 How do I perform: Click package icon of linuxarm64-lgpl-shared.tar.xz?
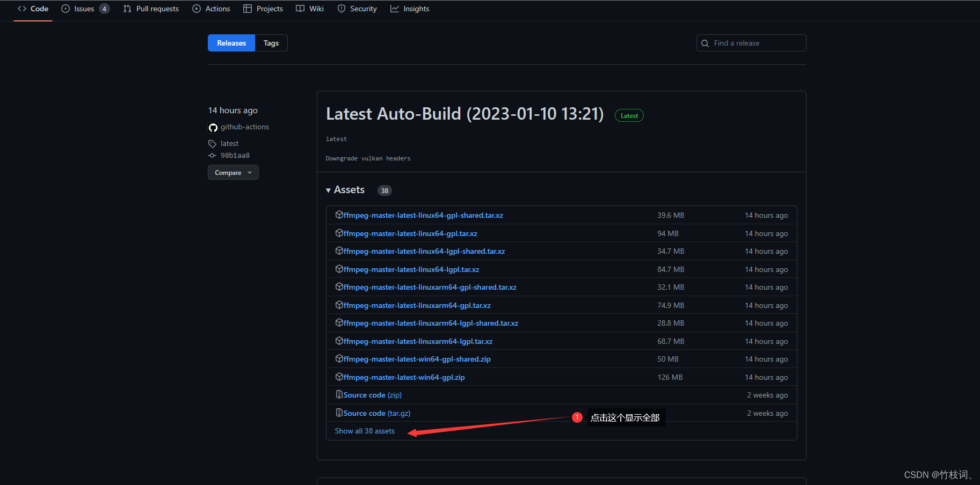[339, 322]
